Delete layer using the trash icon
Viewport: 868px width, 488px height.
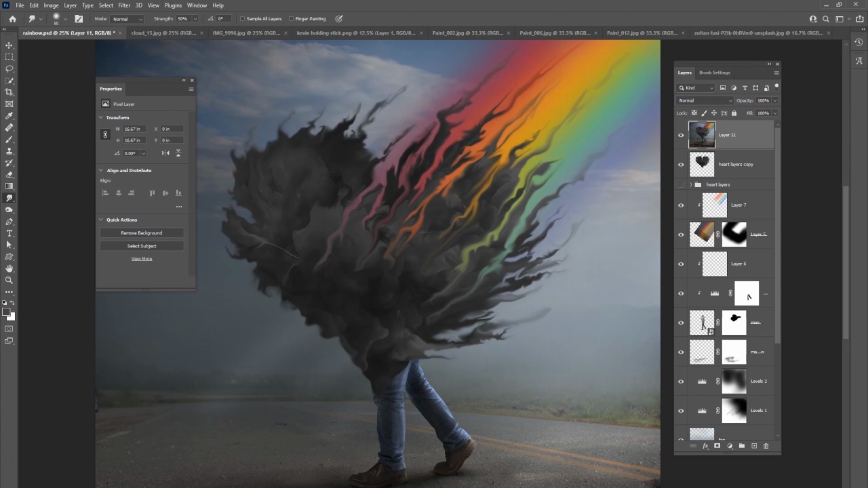click(766, 446)
